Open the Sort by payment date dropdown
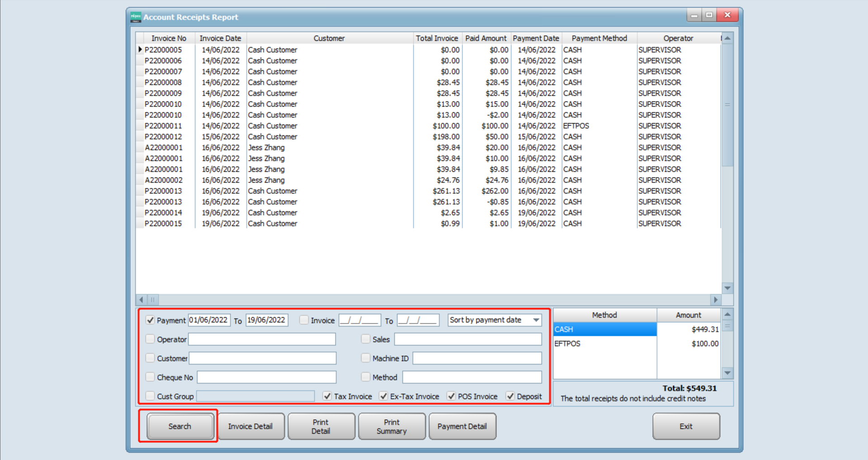The height and width of the screenshot is (460, 868). tap(536, 320)
